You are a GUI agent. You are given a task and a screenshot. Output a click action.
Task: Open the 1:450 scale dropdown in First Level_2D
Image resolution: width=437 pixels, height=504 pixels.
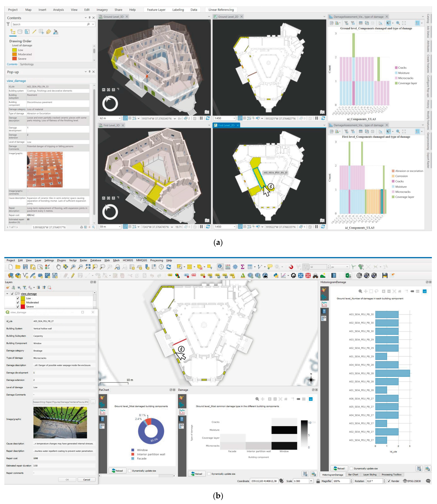234,227
